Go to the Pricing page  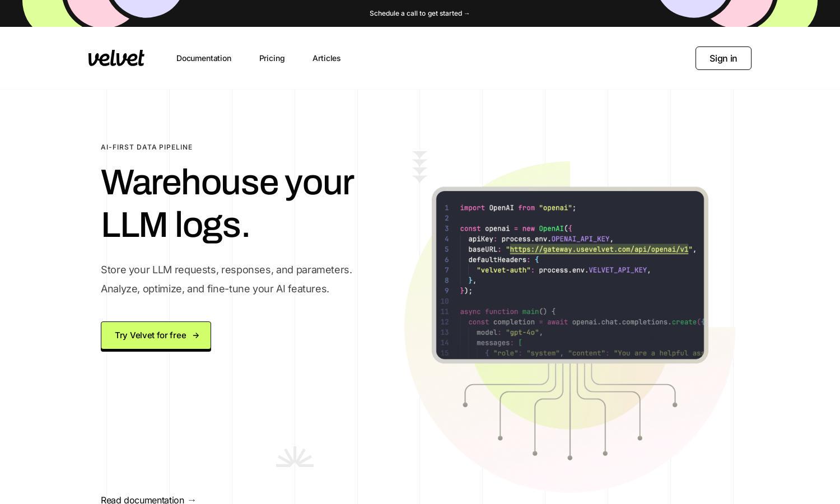coord(272,58)
